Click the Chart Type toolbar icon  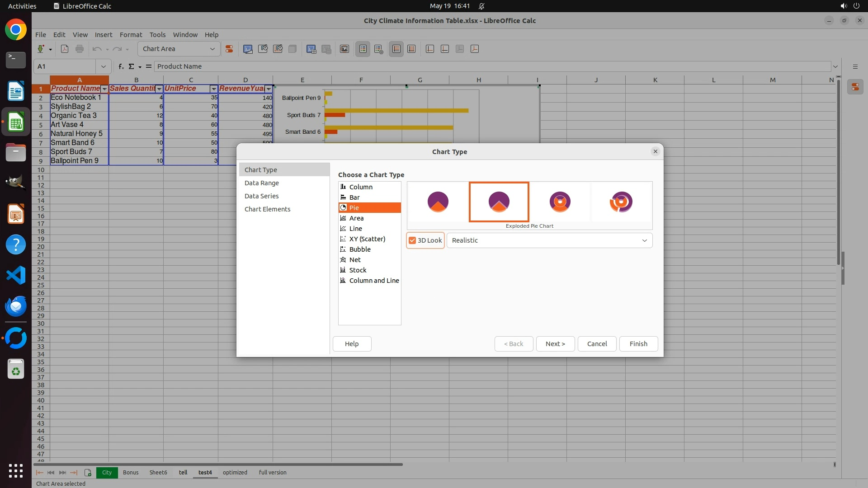[248, 49]
